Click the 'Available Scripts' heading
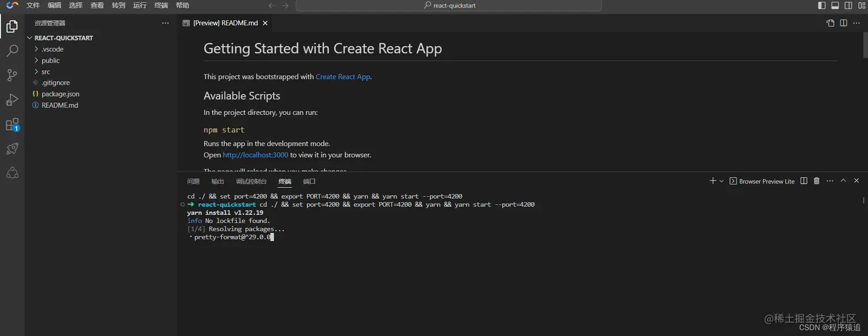Screen dimensions: 868x336 tap(242, 96)
